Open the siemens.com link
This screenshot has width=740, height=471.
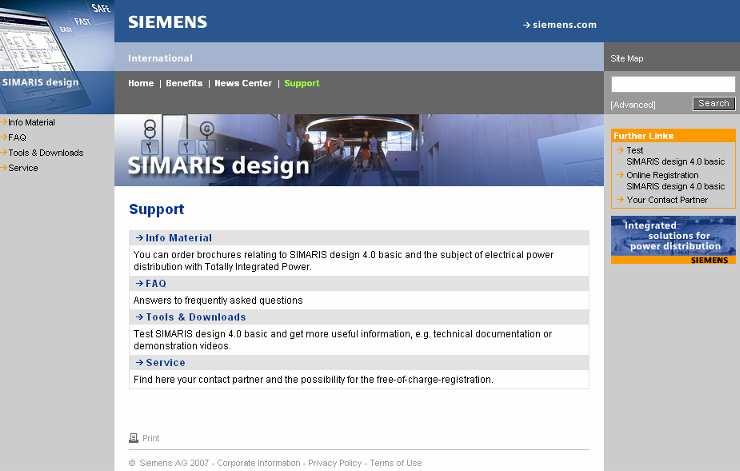560,25
